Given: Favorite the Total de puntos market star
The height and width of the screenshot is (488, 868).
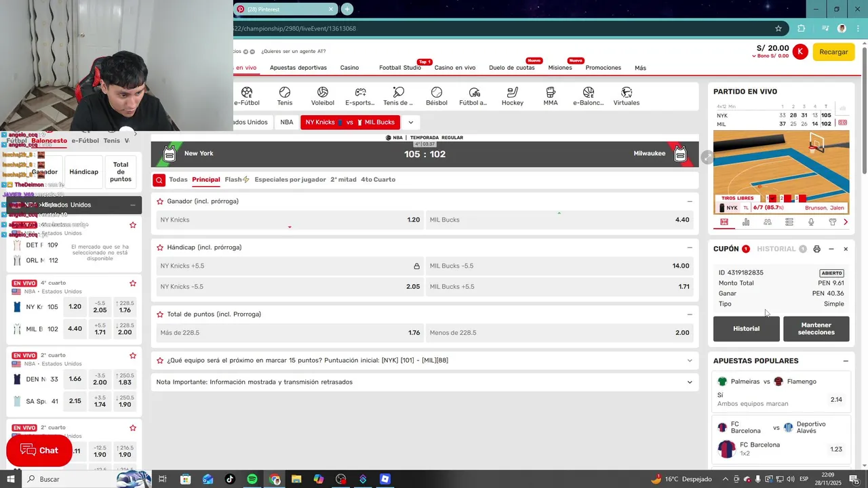Looking at the screenshot, I should [160, 314].
